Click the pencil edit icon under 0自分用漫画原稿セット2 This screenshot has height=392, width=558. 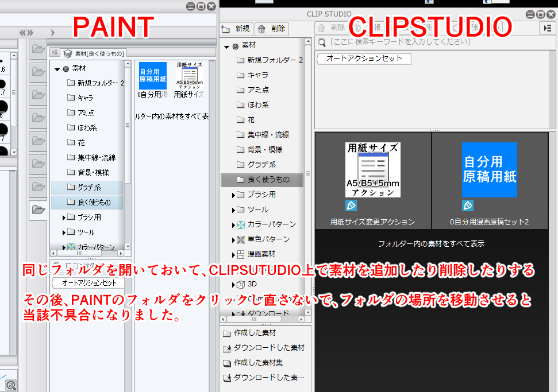(468, 205)
